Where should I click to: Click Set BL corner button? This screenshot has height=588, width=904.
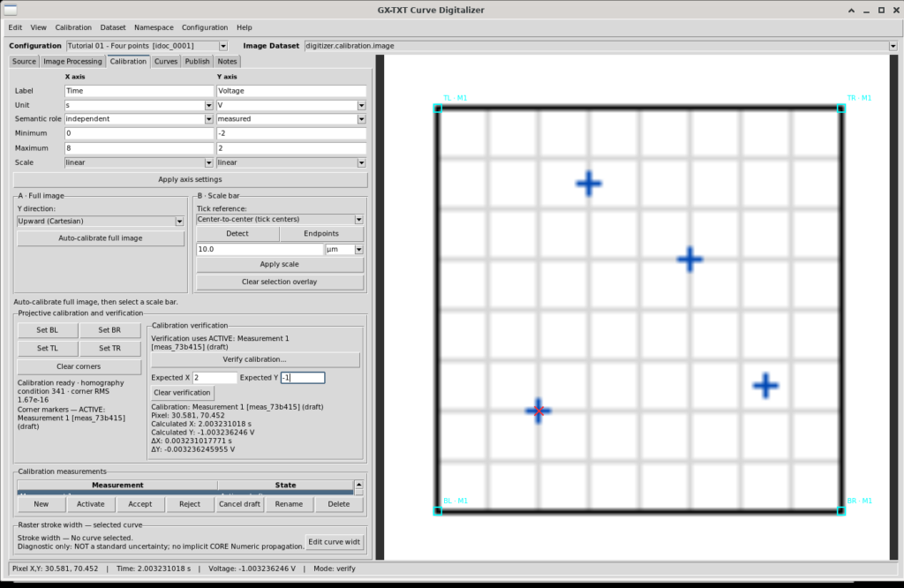click(x=48, y=330)
